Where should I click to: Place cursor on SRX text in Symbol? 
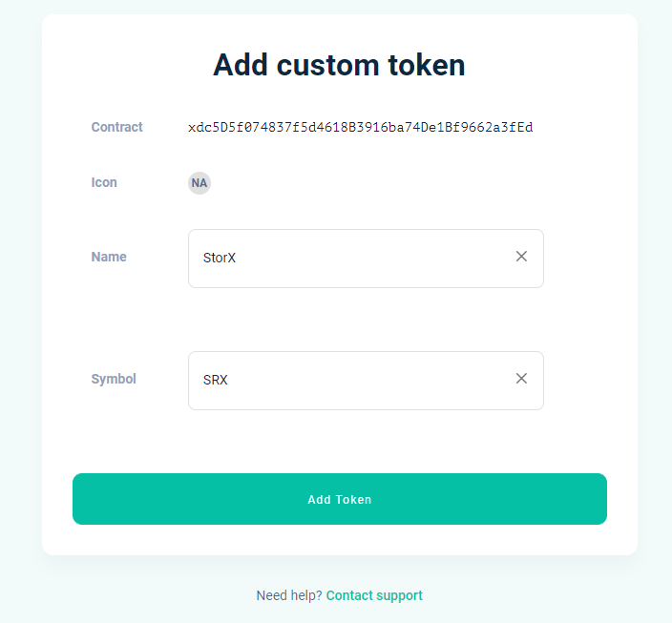pos(216,380)
